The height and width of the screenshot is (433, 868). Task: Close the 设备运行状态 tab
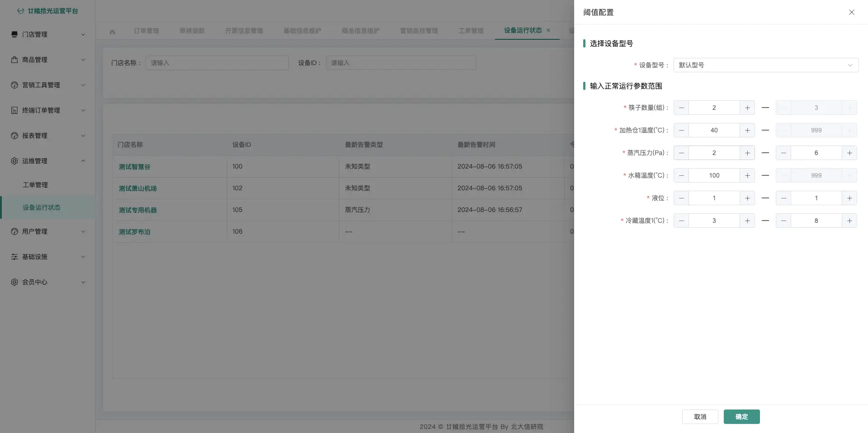coord(548,30)
